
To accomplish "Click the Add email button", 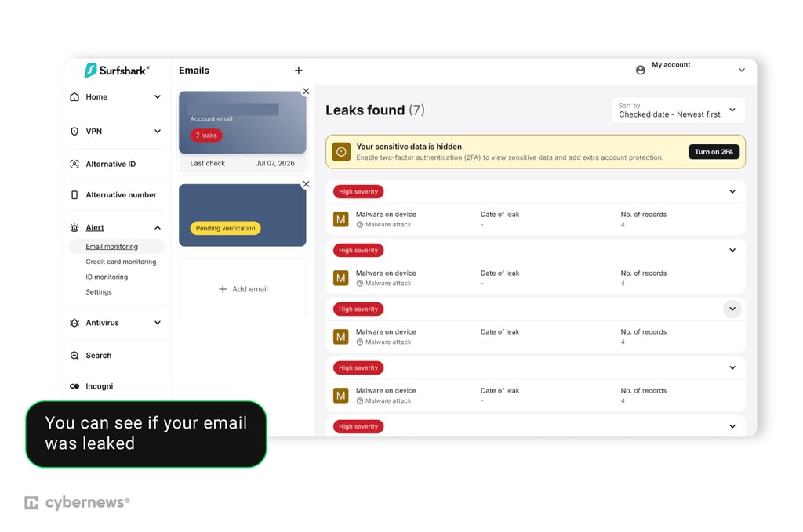I will [243, 290].
